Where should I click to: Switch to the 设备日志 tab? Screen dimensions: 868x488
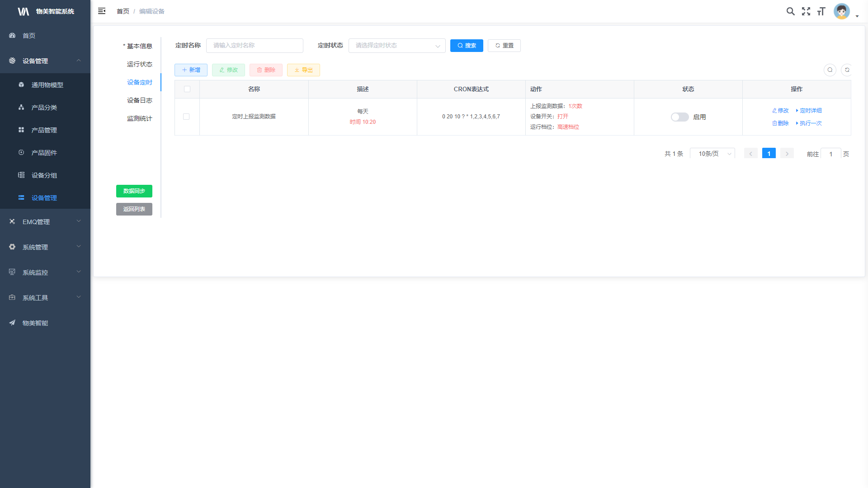coord(139,100)
